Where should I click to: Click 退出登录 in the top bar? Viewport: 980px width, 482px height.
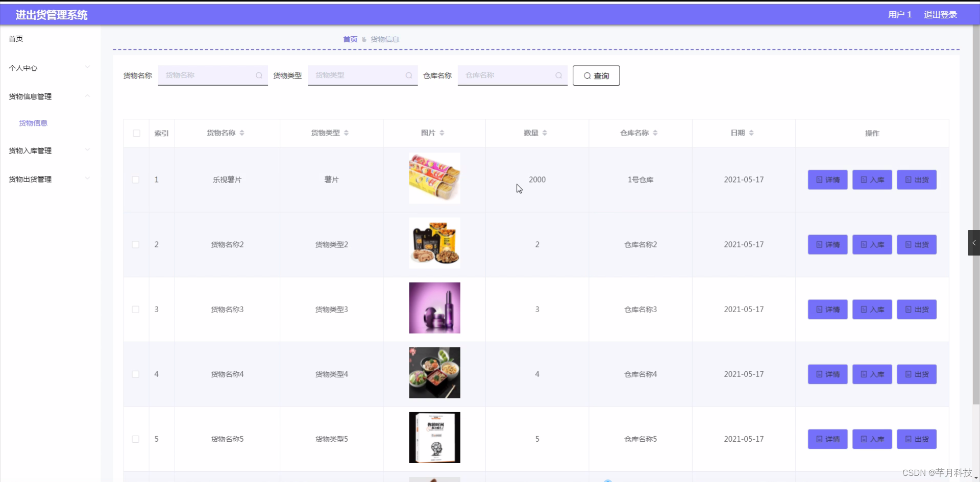click(x=940, y=14)
